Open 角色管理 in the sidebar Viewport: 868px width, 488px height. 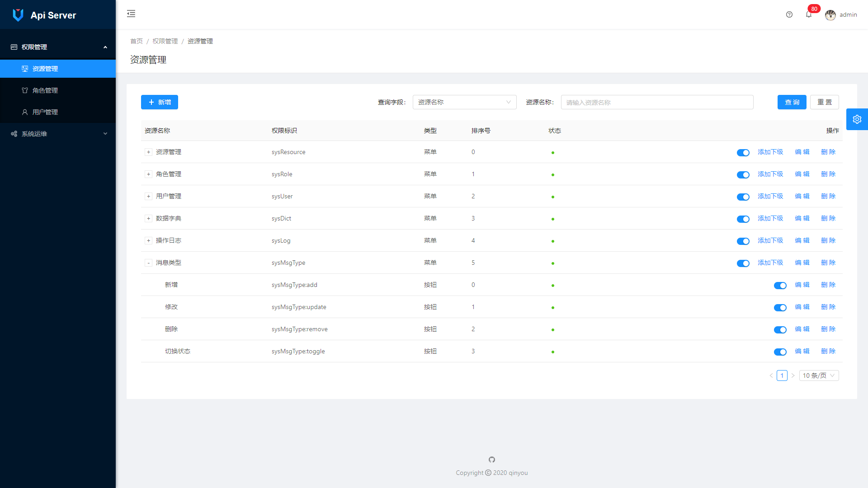[45, 90]
